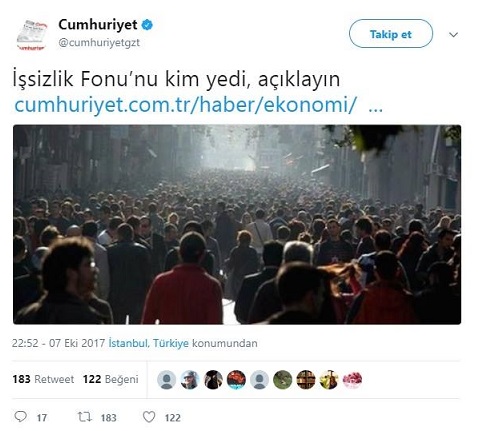This screenshot has height=431, width=478.
Task: Open the crowd street photo
Action: point(237,224)
